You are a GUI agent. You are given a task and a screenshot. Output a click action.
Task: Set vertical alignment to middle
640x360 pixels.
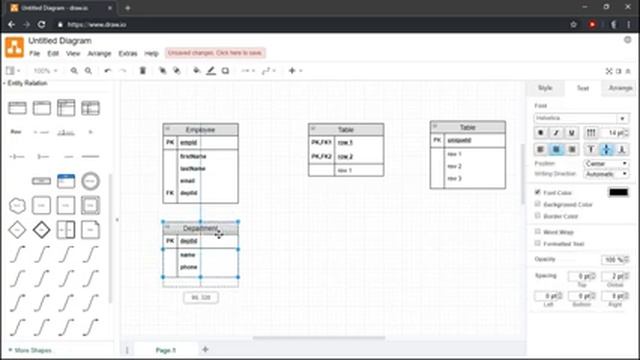tap(606, 150)
